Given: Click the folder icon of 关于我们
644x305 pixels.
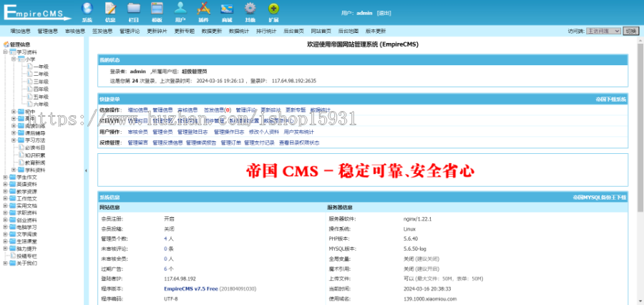Looking at the screenshot, I should (x=13, y=263).
